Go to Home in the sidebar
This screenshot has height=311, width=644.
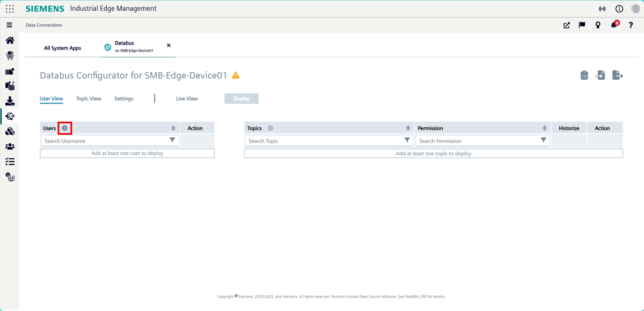[x=10, y=40]
